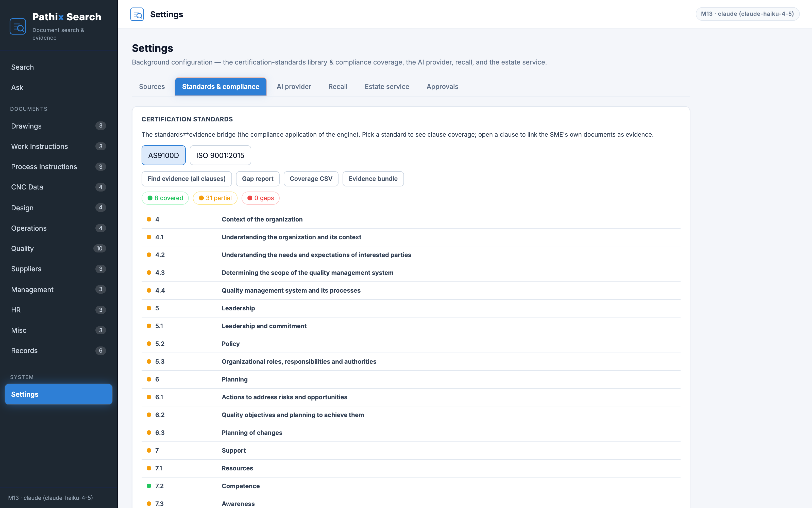Open the Approvals tab
Image resolution: width=812 pixels, height=508 pixels.
[x=442, y=87]
